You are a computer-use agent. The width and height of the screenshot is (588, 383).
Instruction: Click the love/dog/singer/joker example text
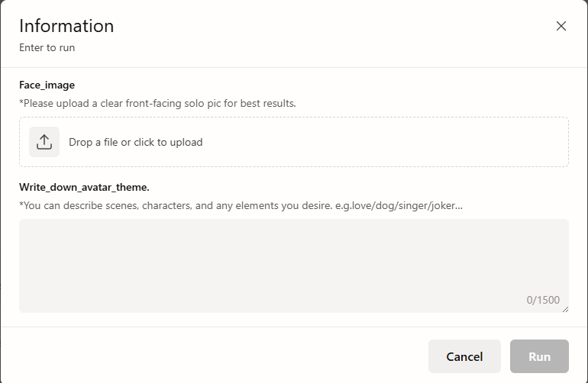coord(399,205)
